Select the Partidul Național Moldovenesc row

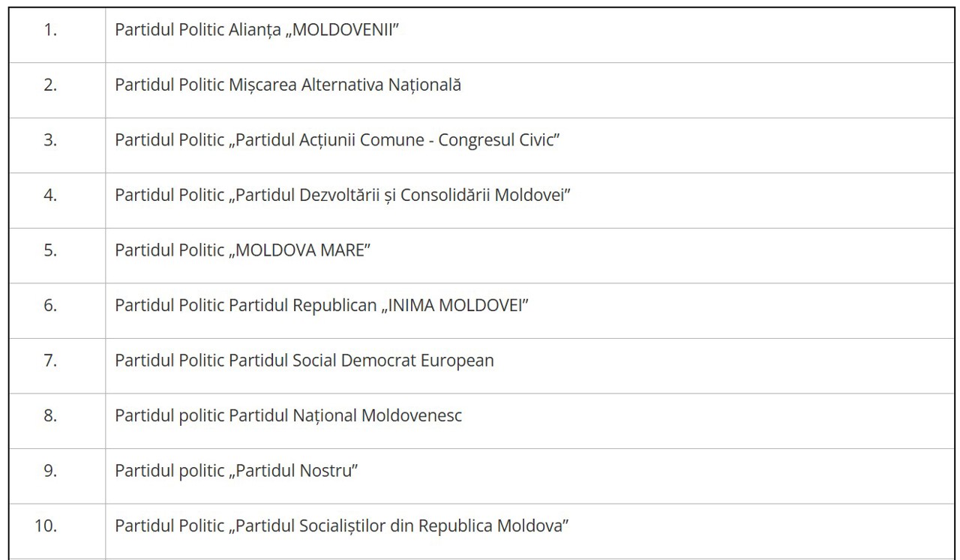pos(288,415)
